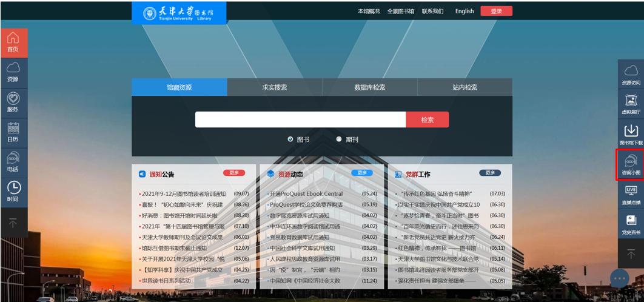The width and height of the screenshot is (644, 302).
Task: Open the 服务 heart sidebar icon
Action: 14,102
